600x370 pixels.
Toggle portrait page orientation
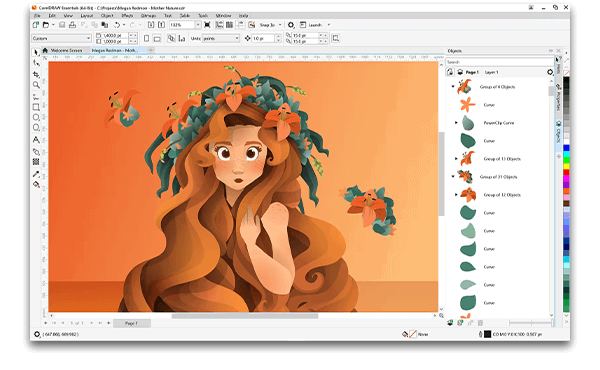(x=147, y=38)
